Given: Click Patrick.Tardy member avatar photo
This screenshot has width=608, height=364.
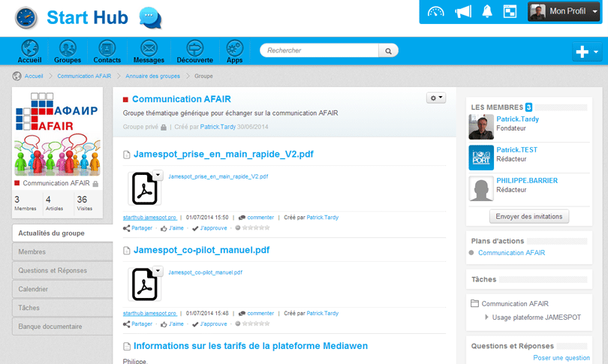Looking at the screenshot, I should 481,127.
